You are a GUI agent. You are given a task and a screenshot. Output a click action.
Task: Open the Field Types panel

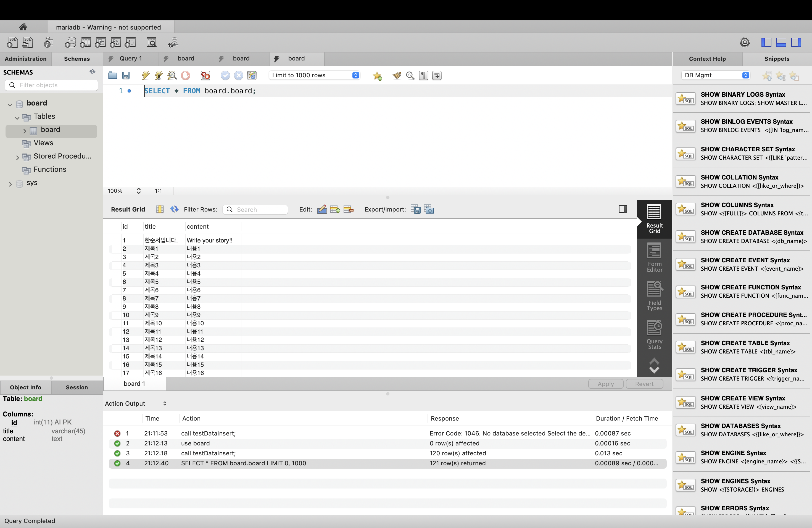point(654,296)
